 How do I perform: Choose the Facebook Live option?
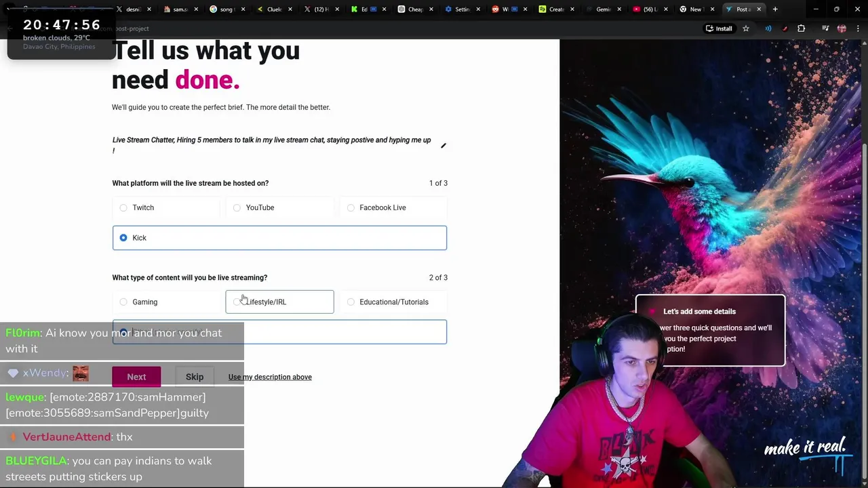[x=393, y=207]
